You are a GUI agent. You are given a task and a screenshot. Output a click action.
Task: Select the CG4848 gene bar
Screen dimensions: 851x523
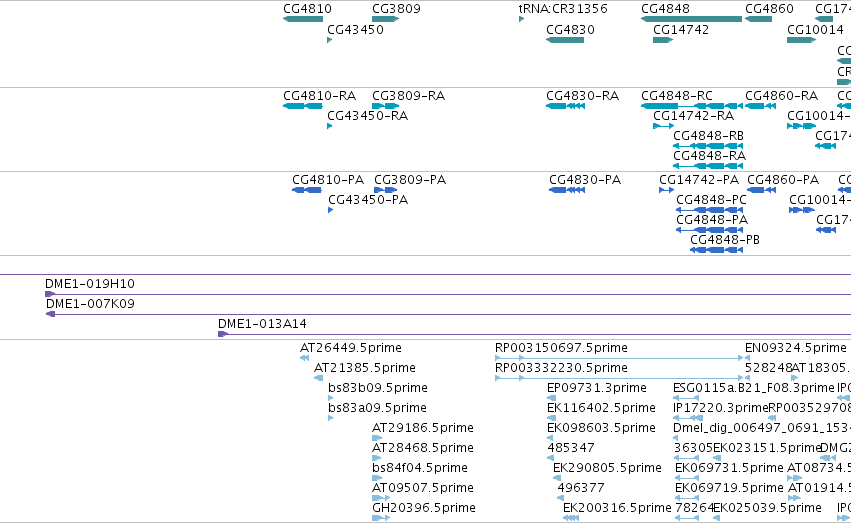691,19
